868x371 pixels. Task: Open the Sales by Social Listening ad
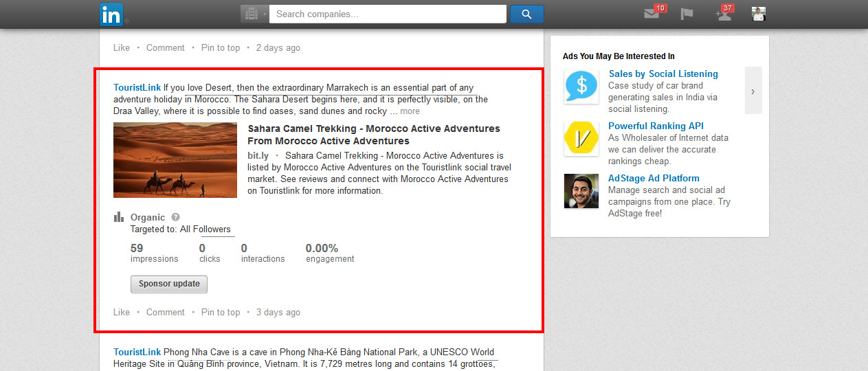663,74
